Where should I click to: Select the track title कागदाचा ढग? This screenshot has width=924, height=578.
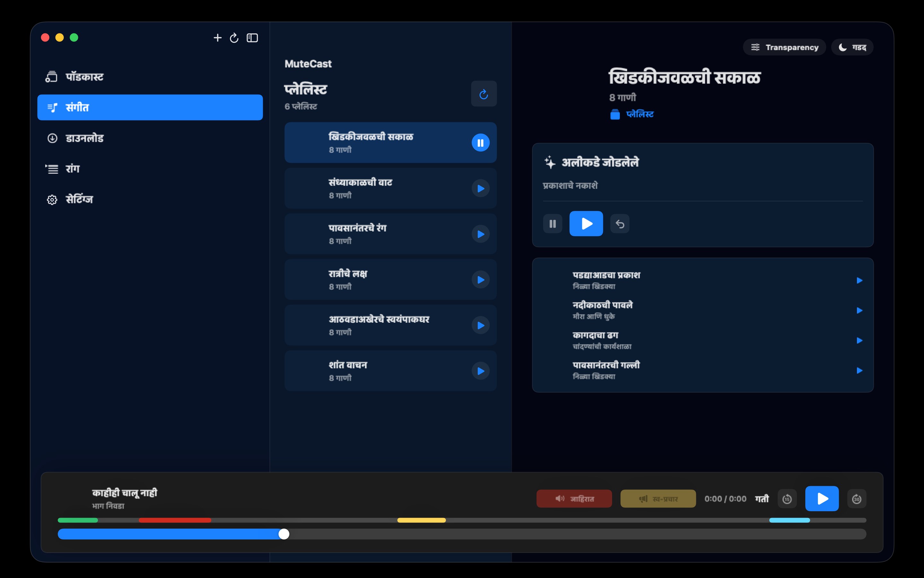(595, 335)
